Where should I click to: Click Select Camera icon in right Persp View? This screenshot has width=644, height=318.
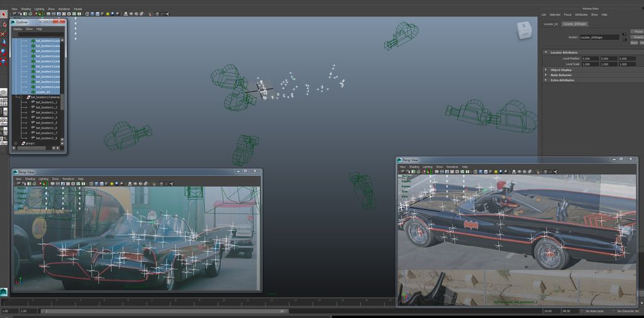click(x=402, y=172)
